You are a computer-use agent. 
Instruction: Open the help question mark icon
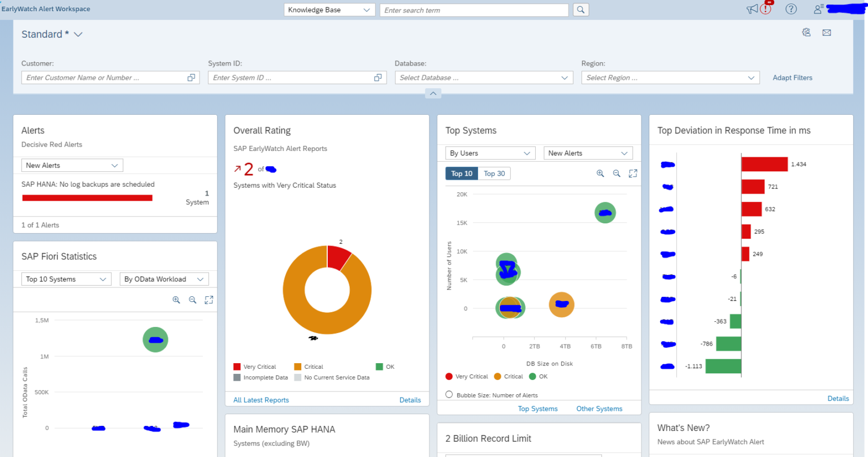pyautogui.click(x=791, y=9)
